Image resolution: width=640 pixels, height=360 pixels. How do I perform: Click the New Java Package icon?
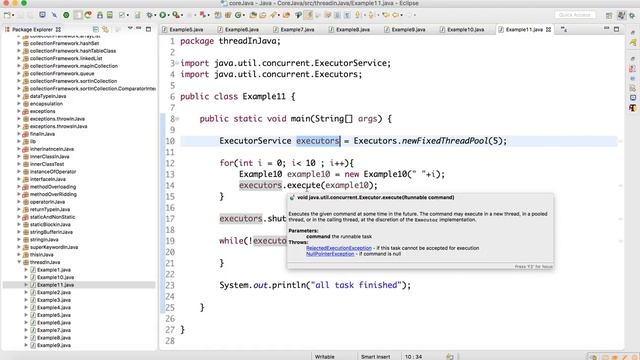(228, 15)
